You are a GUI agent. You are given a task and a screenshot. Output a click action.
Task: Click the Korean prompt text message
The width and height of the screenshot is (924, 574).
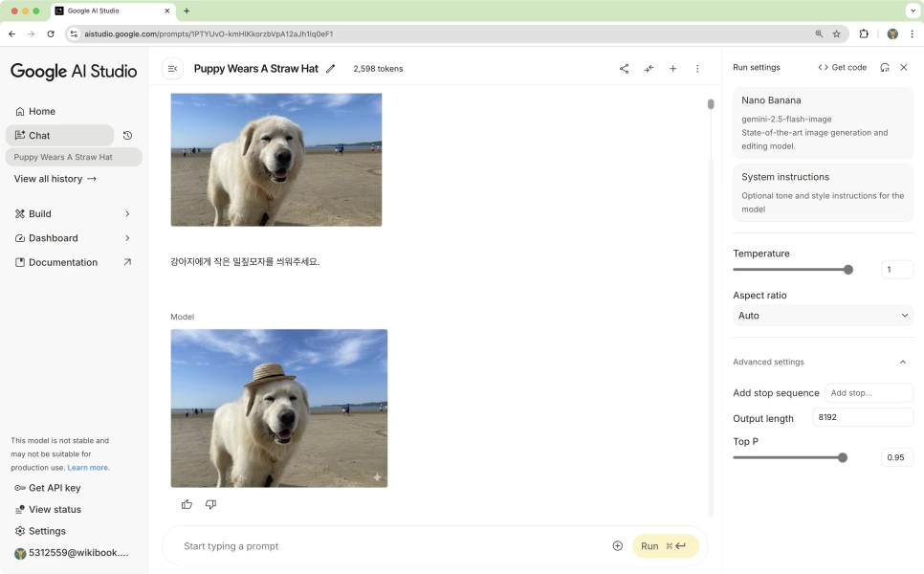pyautogui.click(x=245, y=262)
